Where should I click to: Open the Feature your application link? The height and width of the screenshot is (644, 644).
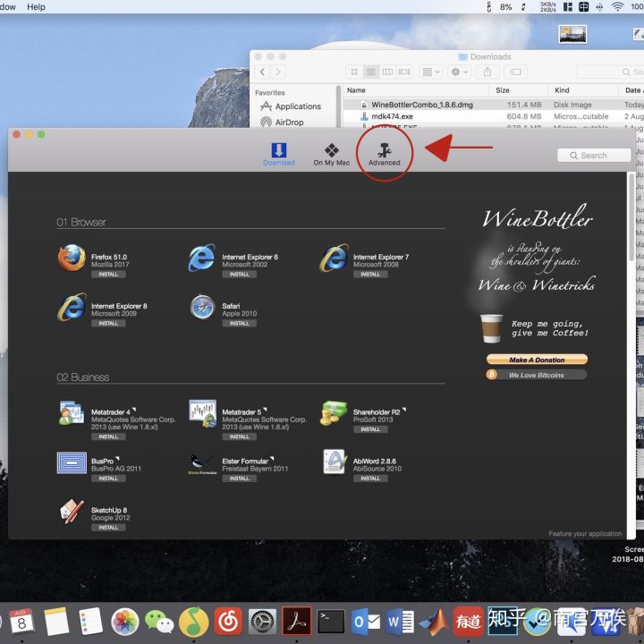(585, 533)
